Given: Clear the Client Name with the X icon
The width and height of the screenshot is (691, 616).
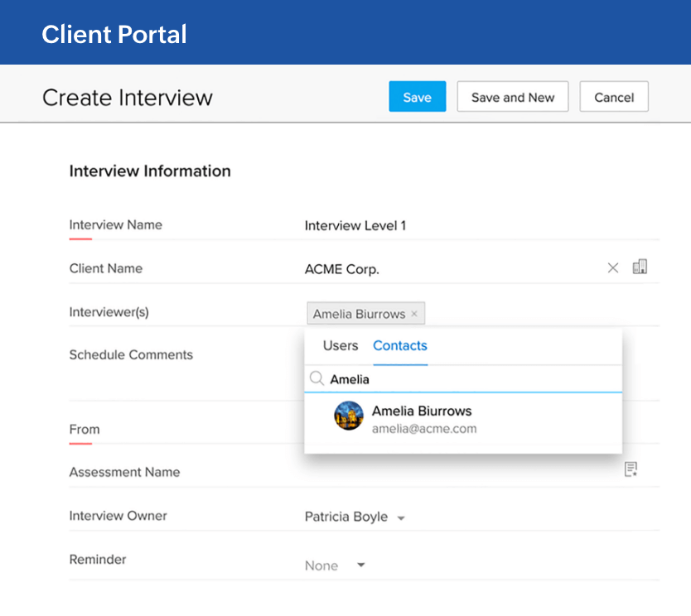Looking at the screenshot, I should click(613, 268).
